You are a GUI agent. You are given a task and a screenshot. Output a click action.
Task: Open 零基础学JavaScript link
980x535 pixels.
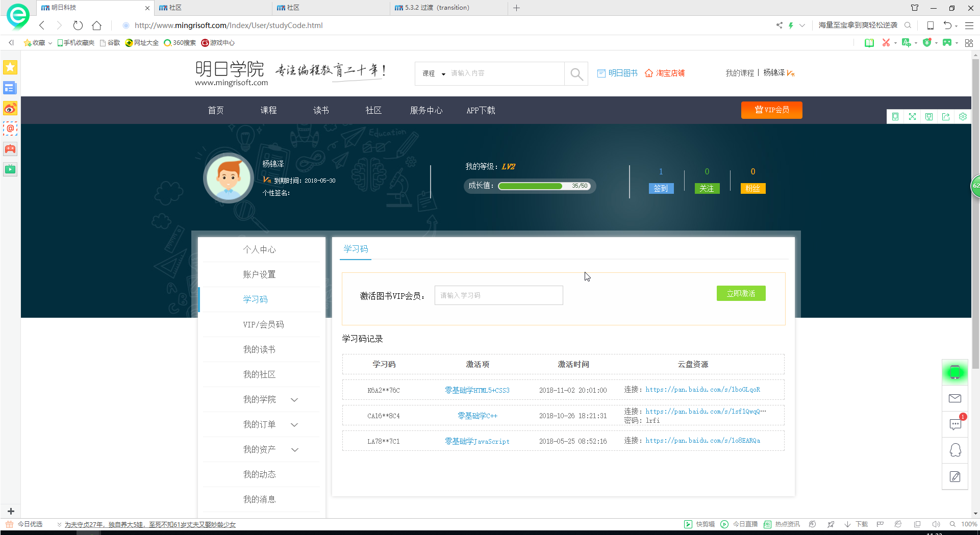point(477,441)
